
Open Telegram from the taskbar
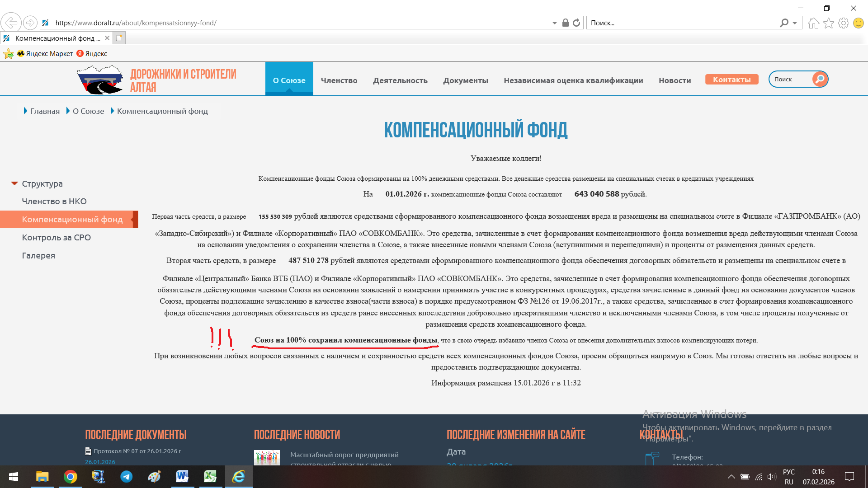coord(126,476)
